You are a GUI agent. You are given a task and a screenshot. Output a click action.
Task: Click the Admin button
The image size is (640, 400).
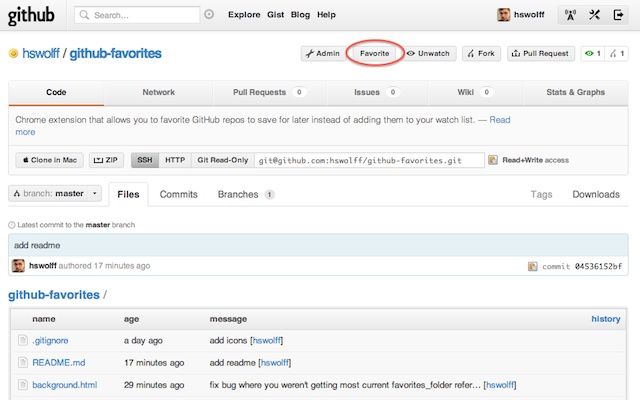pyautogui.click(x=323, y=53)
